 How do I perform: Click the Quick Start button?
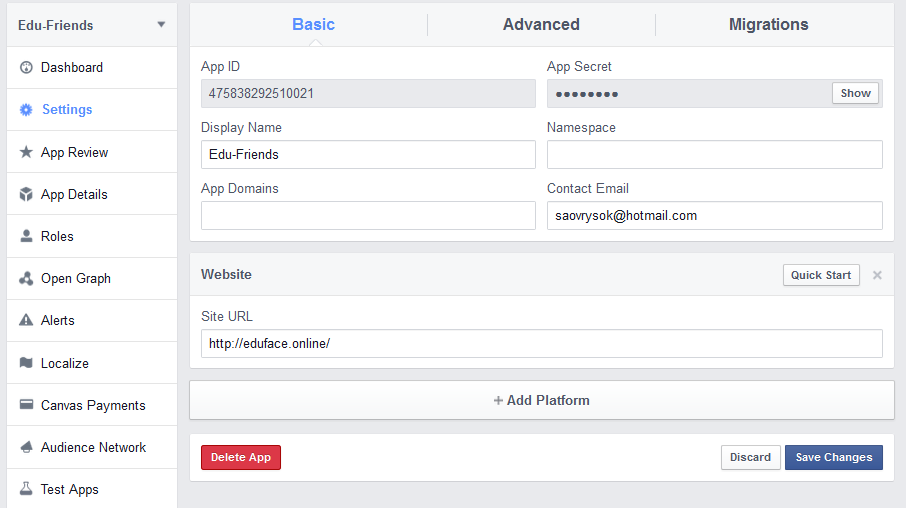tap(821, 275)
